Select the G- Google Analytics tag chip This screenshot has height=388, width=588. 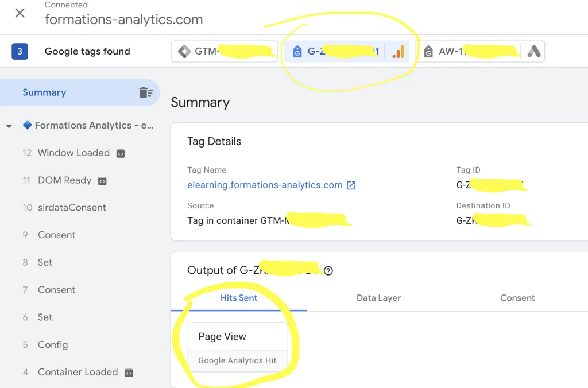[346, 52]
